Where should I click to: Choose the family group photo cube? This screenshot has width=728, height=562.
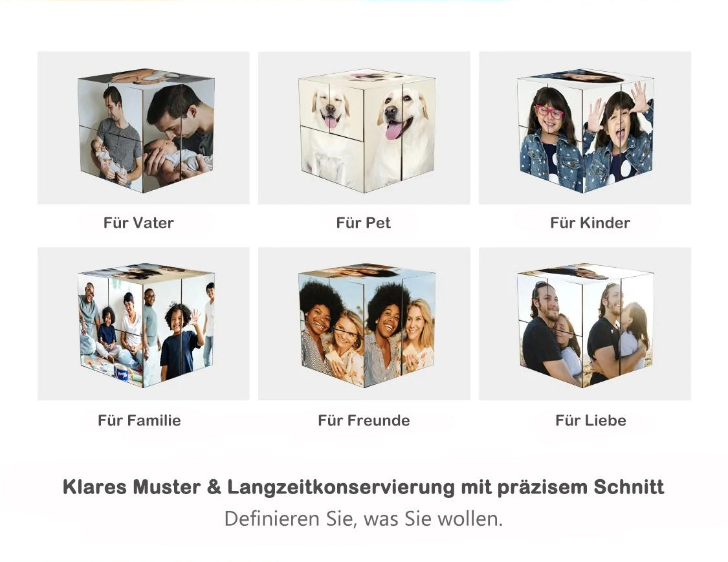point(146,325)
